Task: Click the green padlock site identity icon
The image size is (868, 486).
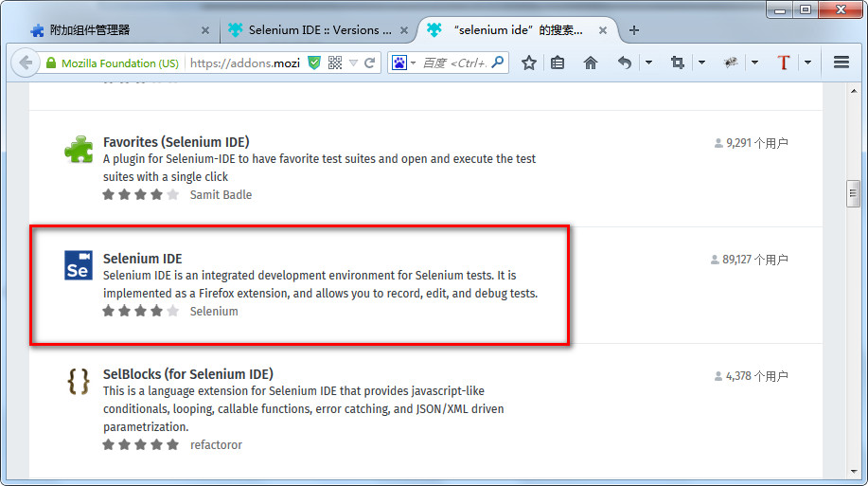Action: [x=51, y=63]
